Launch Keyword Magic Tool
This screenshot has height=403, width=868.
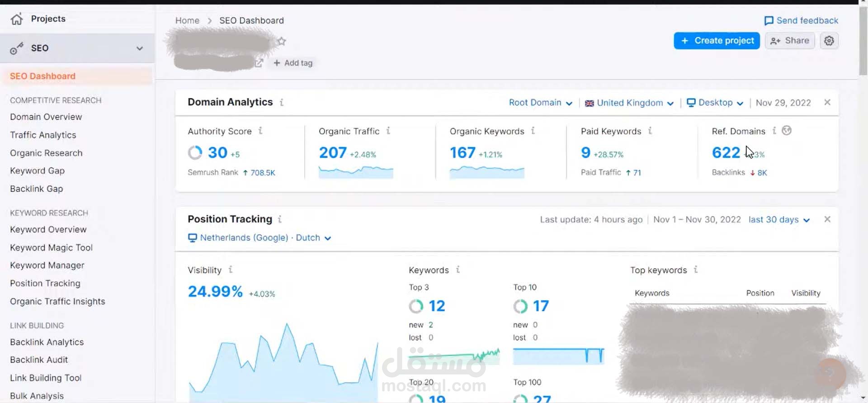point(51,247)
